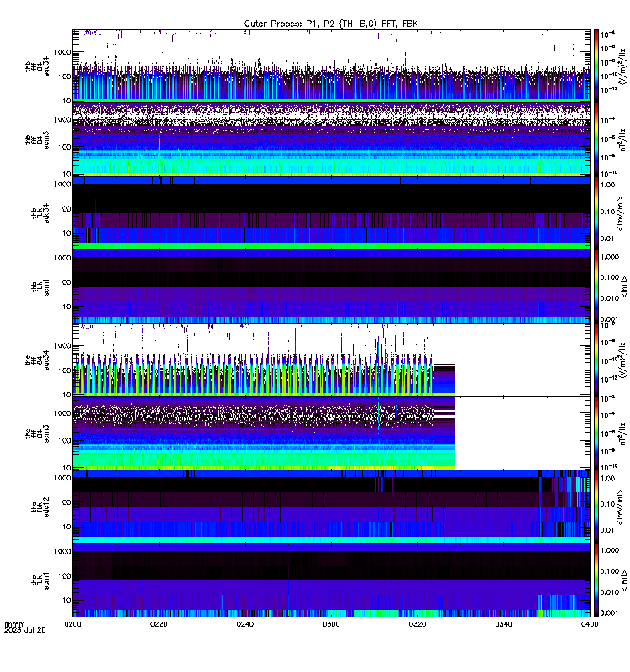Click the '1000' tick on thb eac34 axis

click(x=62, y=52)
